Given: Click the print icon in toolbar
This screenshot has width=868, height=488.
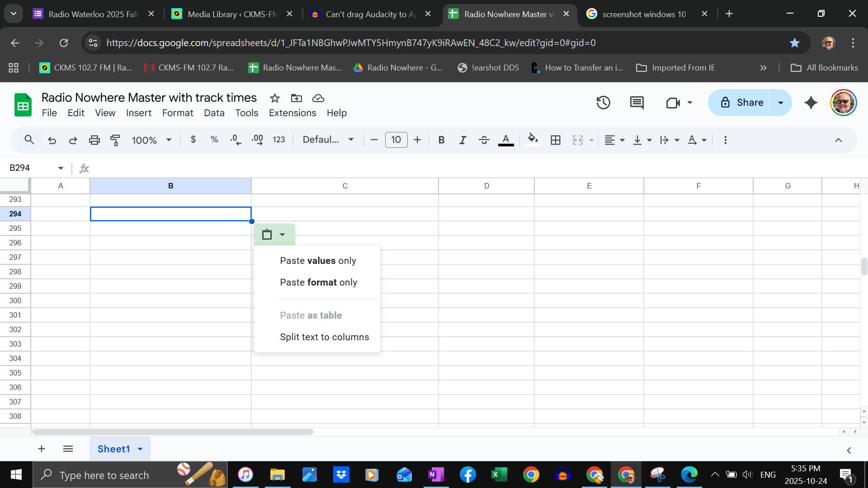Looking at the screenshot, I should tap(94, 140).
